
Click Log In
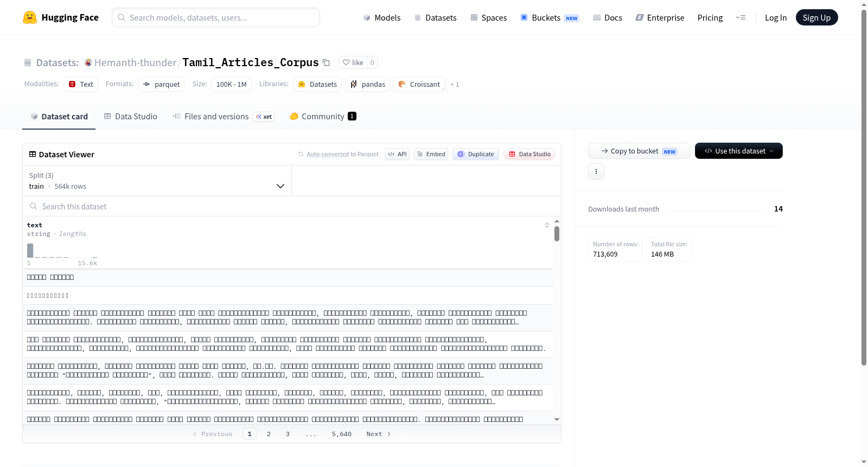(776, 17)
